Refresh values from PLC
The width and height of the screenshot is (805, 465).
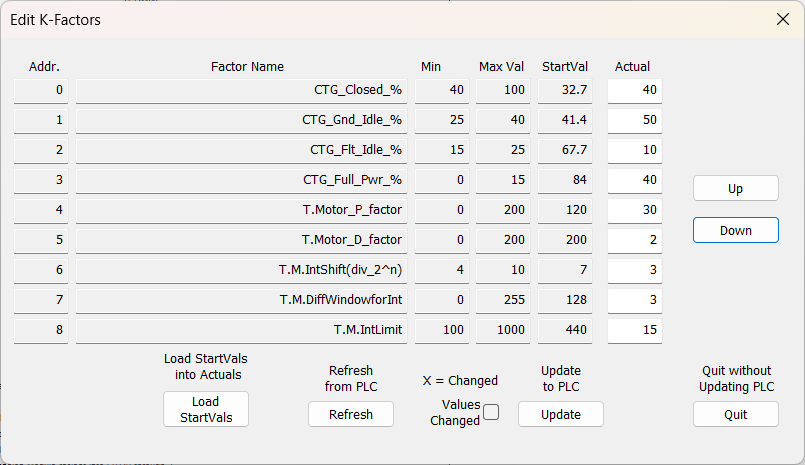pyautogui.click(x=351, y=414)
